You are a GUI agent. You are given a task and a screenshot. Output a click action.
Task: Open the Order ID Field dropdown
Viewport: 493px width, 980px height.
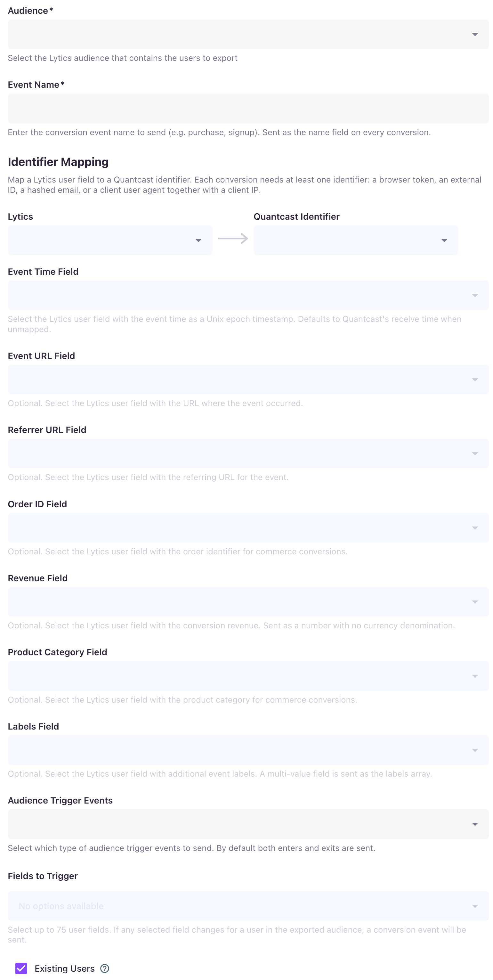coord(248,528)
